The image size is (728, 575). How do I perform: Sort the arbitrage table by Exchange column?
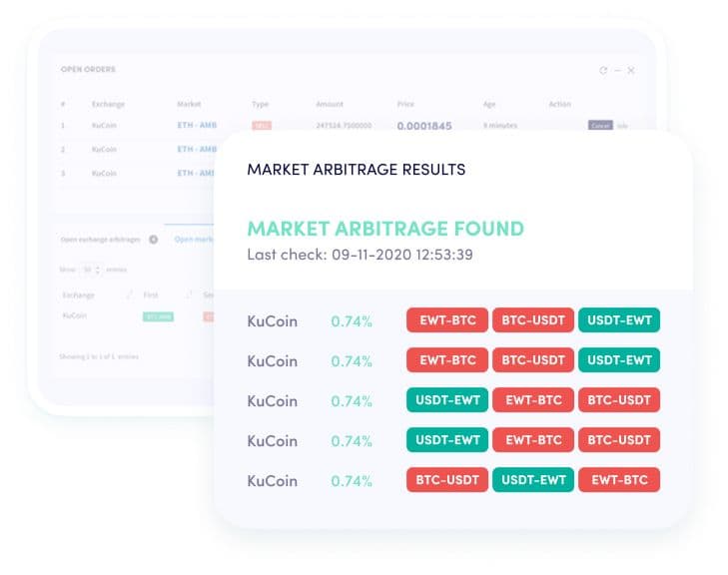(x=78, y=295)
